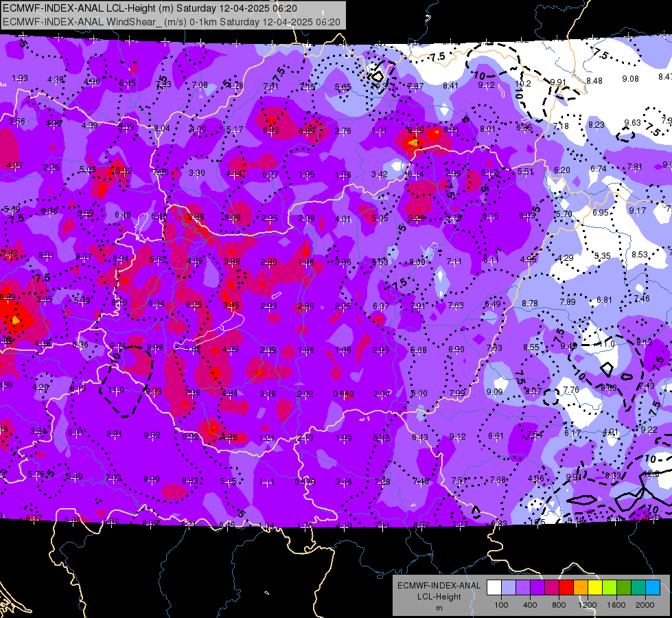Click the grid value 9.09

(x=495, y=391)
